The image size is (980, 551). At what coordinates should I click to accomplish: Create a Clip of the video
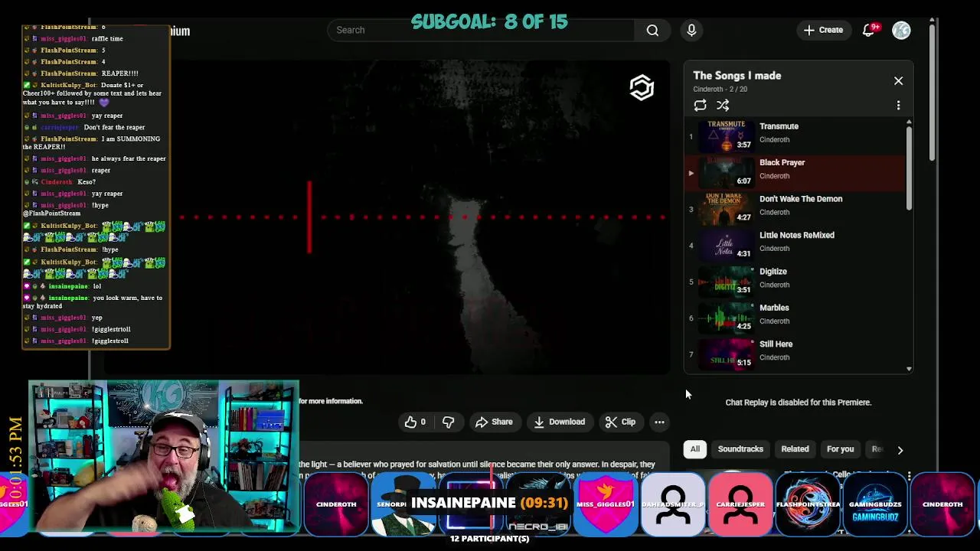620,422
